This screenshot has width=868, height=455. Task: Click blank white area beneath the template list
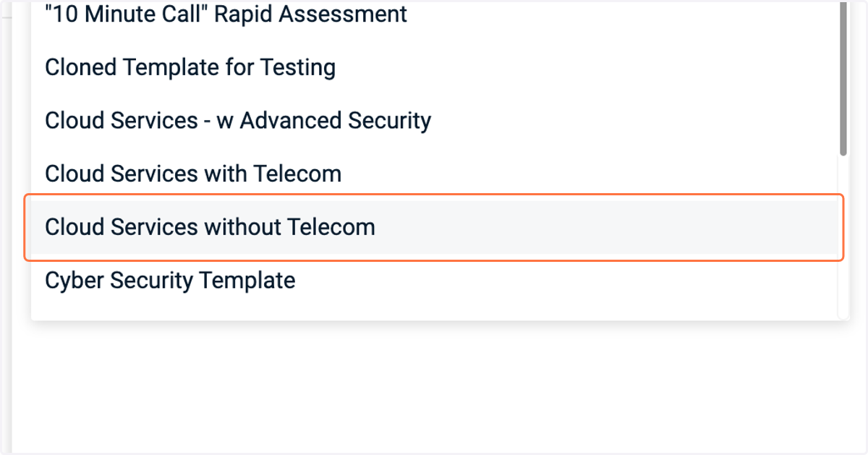(x=434, y=387)
